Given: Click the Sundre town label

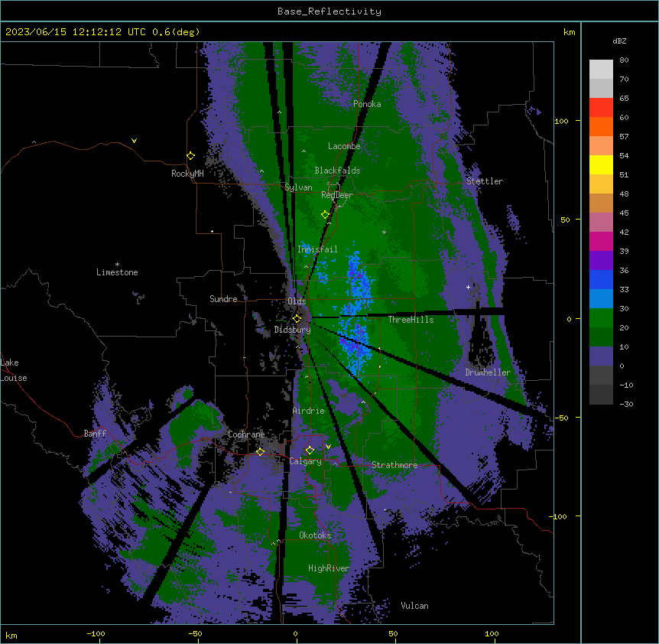Looking at the screenshot, I should pyautogui.click(x=223, y=299).
